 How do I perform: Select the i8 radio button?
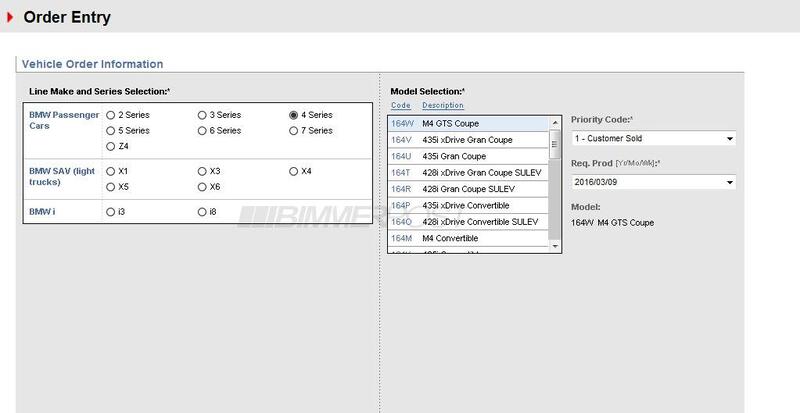coord(202,212)
